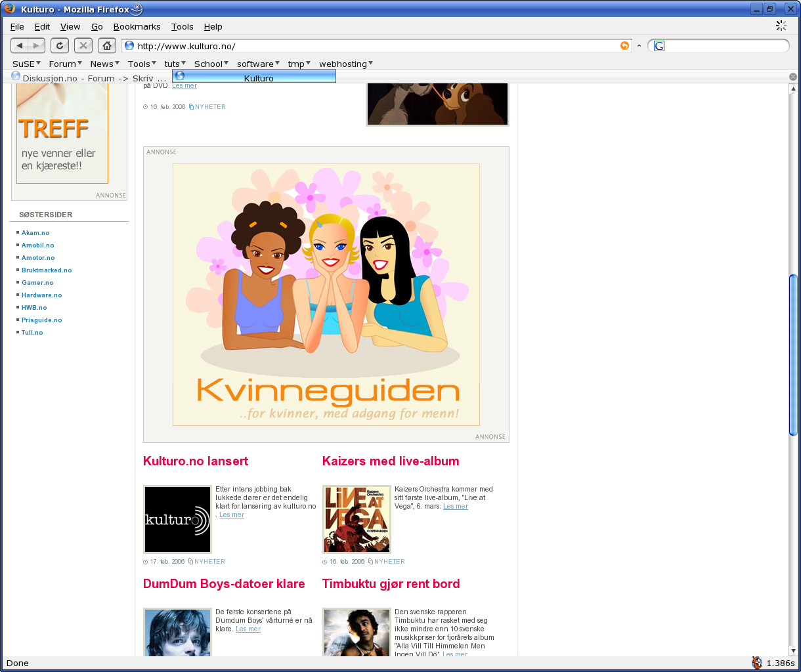
Task: Click 'Les mer' under Kulturo.no lansert
Action: pyautogui.click(x=232, y=515)
